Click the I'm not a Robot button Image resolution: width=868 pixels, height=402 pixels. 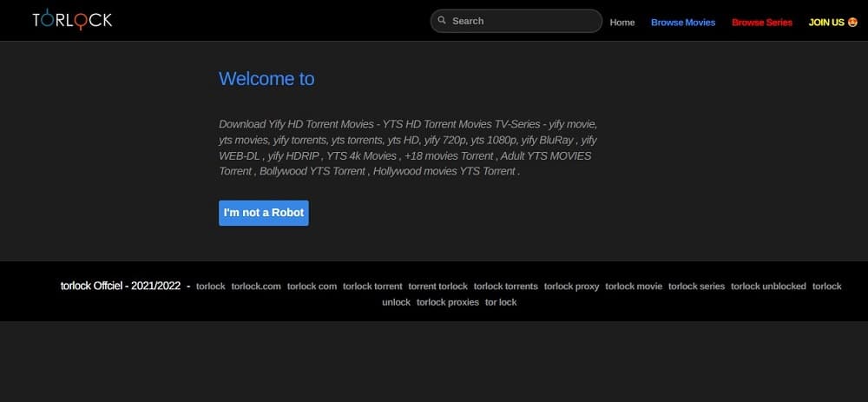click(264, 213)
